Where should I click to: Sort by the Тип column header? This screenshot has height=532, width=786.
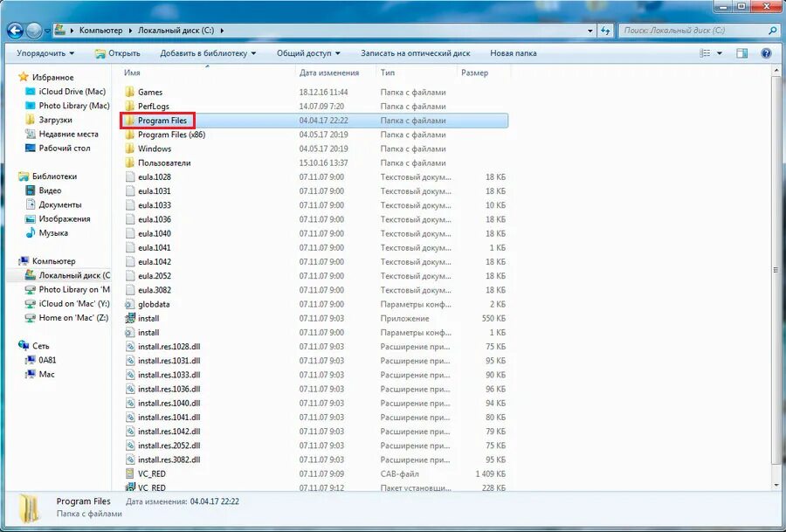[388, 73]
